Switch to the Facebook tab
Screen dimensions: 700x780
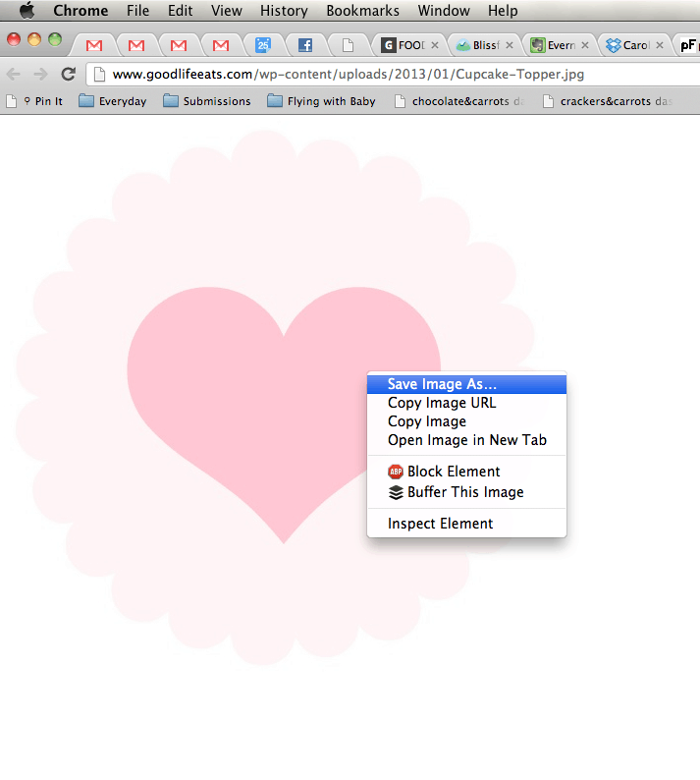click(x=305, y=45)
